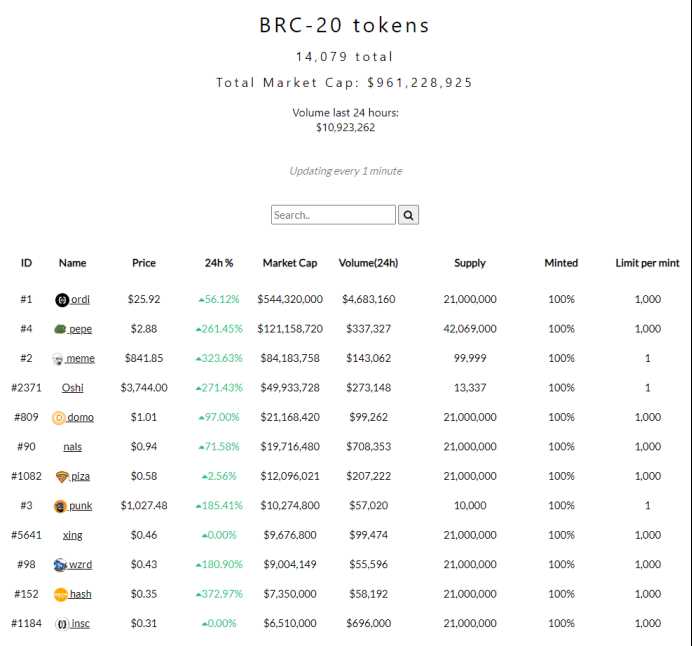Click the punk token icon

tap(60, 506)
